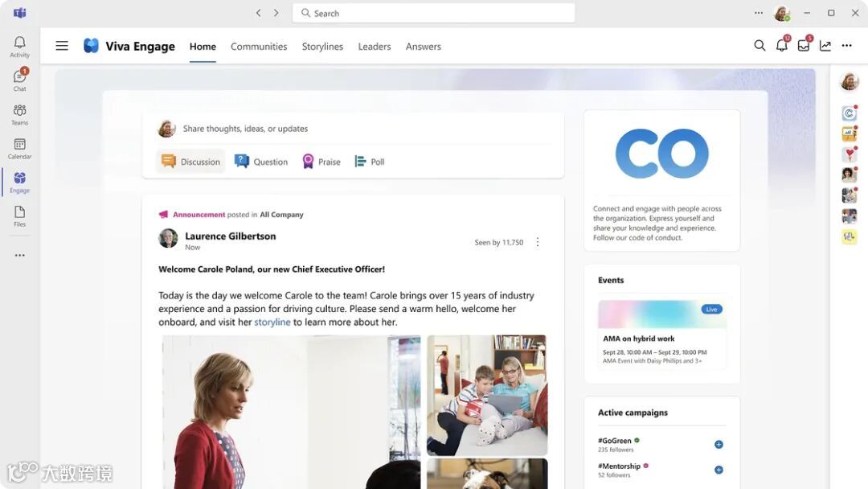This screenshot has height=489, width=868.
Task: Open Calendar in the Teams sidebar
Action: (19, 149)
